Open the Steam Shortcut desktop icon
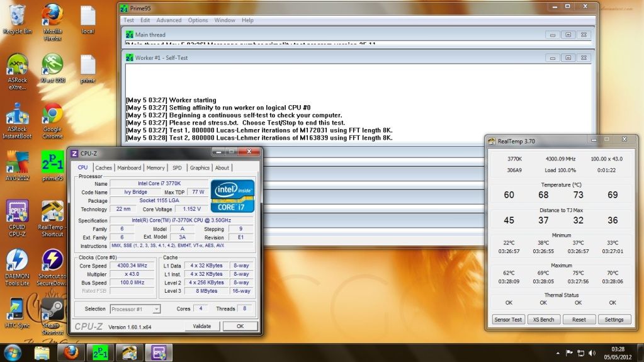Screen dimensions: 644x362 (x=52, y=317)
